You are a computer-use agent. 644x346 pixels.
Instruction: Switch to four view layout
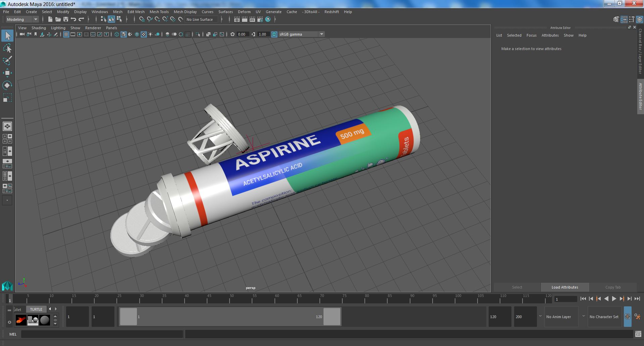pyautogui.click(x=7, y=139)
